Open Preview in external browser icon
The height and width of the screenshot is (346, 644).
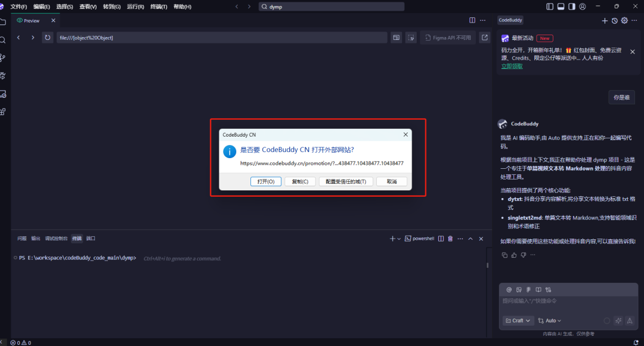coord(485,38)
